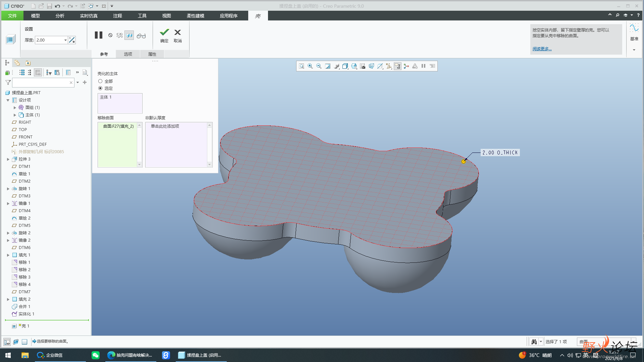644x362 pixels.
Task: Collapse 设计项 tree node
Action: pos(8,100)
